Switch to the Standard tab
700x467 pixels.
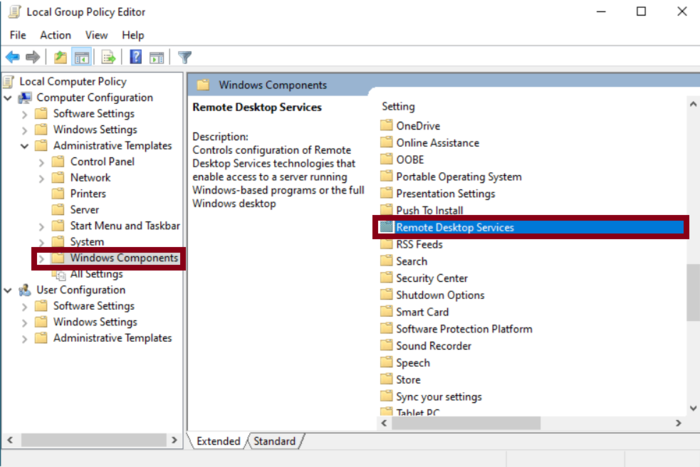tap(274, 441)
